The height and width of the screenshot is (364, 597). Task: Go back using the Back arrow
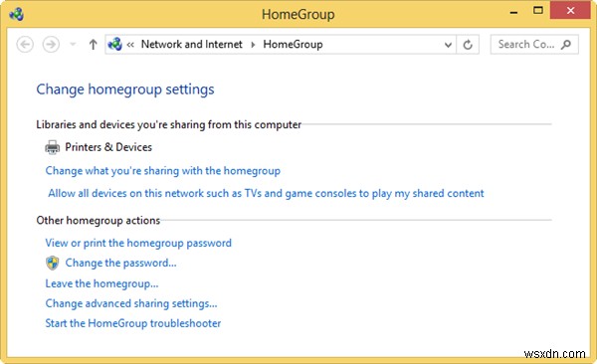pyautogui.click(x=25, y=45)
